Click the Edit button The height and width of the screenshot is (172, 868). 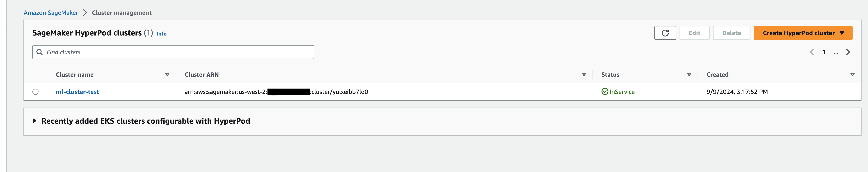click(694, 33)
